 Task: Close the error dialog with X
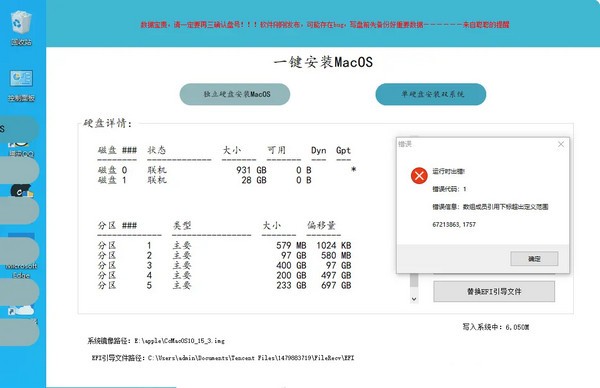(561, 144)
